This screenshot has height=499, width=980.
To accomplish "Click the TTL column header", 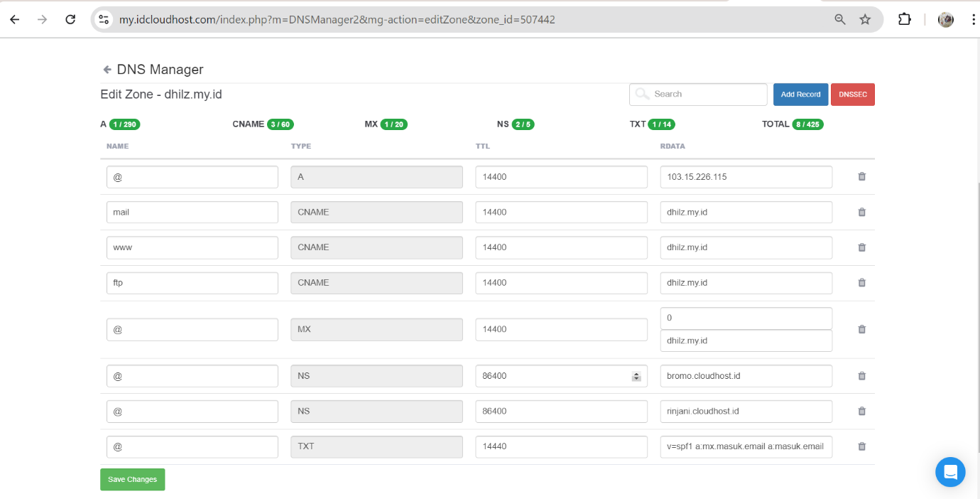I will pos(483,146).
